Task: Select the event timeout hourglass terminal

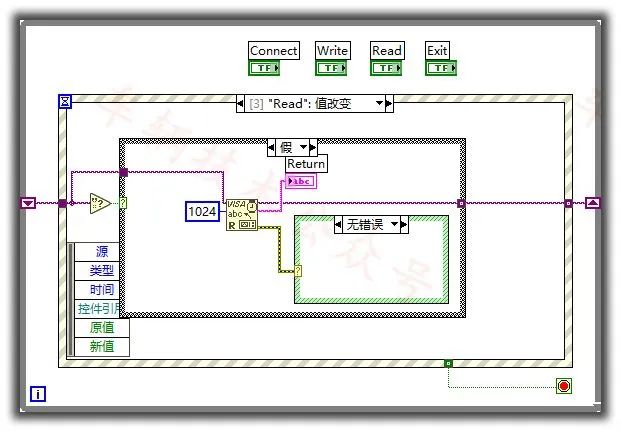Action: (x=65, y=102)
